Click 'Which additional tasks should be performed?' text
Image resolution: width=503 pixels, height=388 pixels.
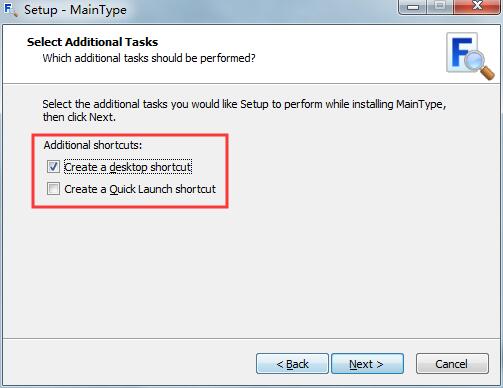pos(149,58)
